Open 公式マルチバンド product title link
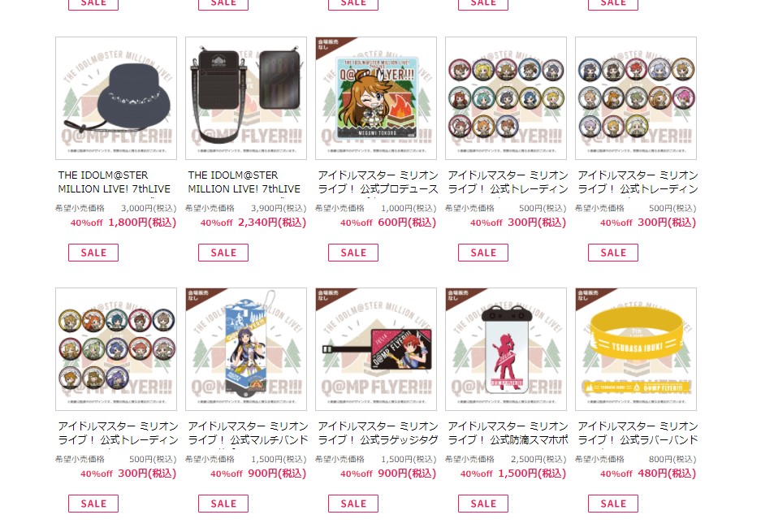The image size is (774, 532). pyautogui.click(x=248, y=433)
